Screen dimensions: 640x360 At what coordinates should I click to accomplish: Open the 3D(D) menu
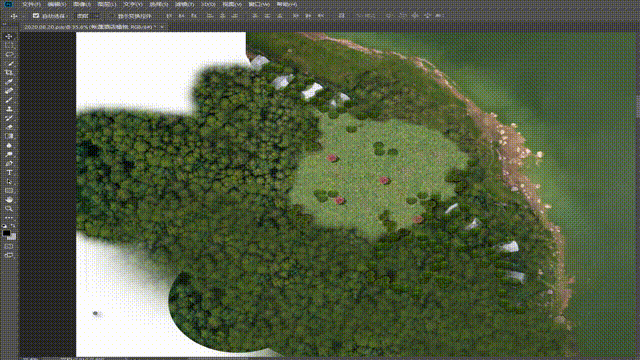point(208,4)
